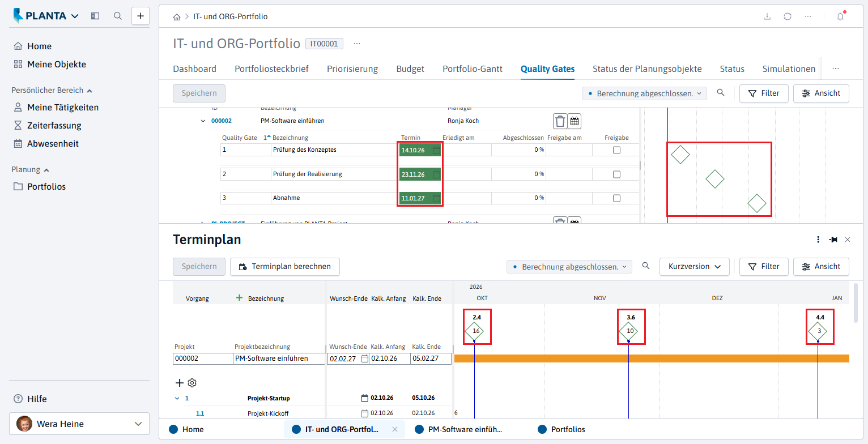Open Wunsch-Ende calendar for 02.02.27

(x=364, y=358)
